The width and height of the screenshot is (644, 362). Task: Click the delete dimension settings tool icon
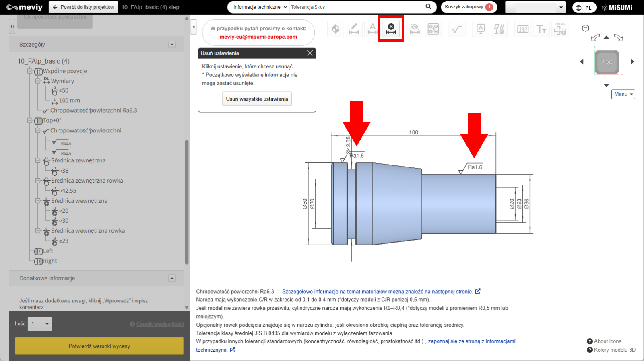[391, 29]
